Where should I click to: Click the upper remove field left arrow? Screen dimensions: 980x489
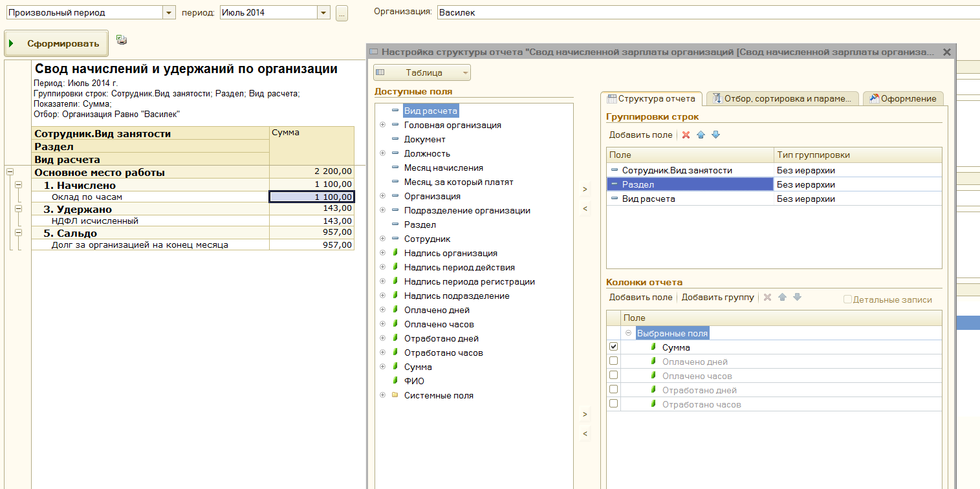click(x=585, y=209)
